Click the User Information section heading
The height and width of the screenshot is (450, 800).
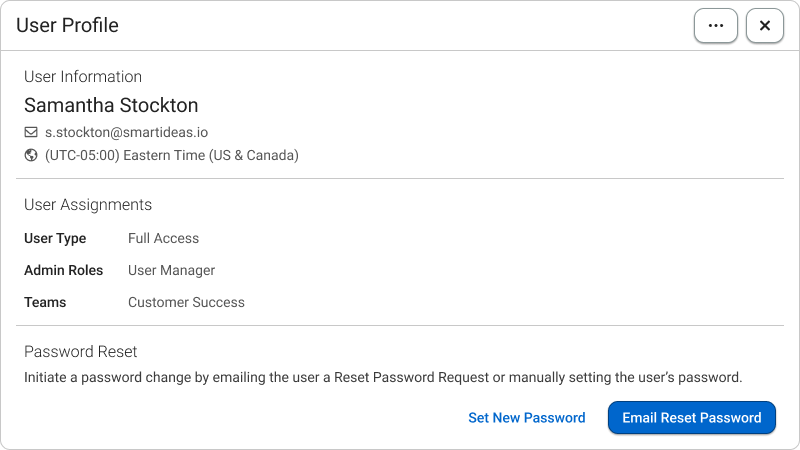tap(83, 77)
